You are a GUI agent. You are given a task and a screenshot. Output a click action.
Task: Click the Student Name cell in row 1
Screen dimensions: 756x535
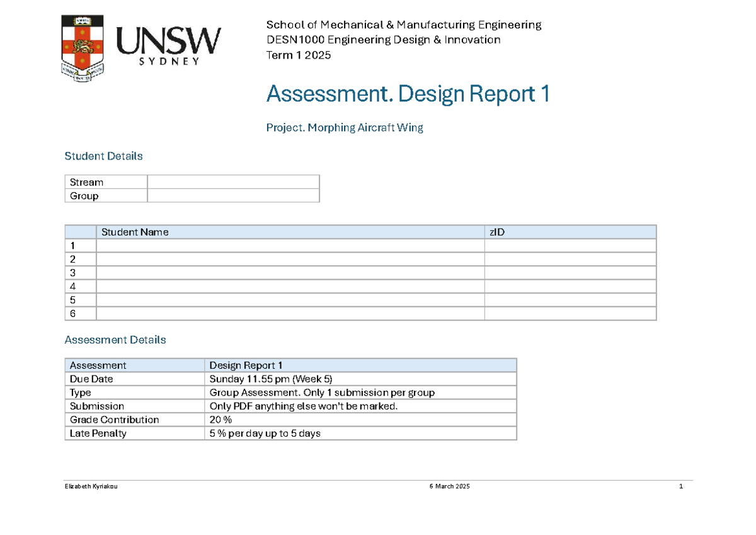tap(290, 246)
